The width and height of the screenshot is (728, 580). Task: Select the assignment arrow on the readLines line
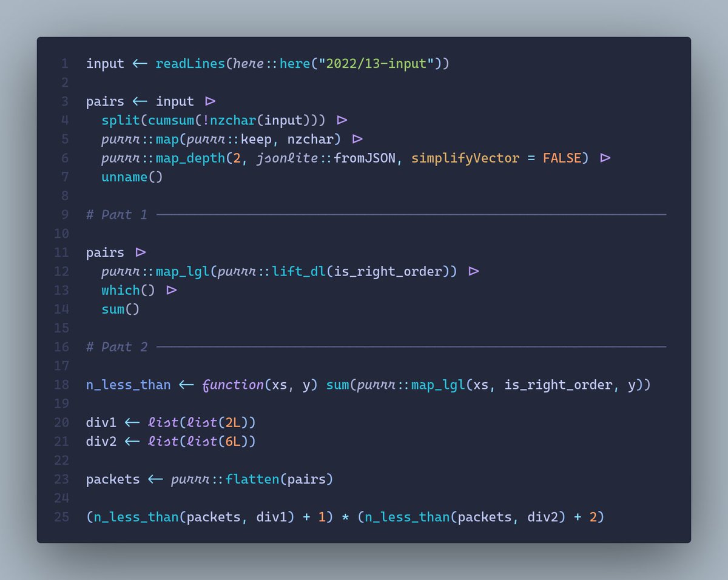click(138, 63)
